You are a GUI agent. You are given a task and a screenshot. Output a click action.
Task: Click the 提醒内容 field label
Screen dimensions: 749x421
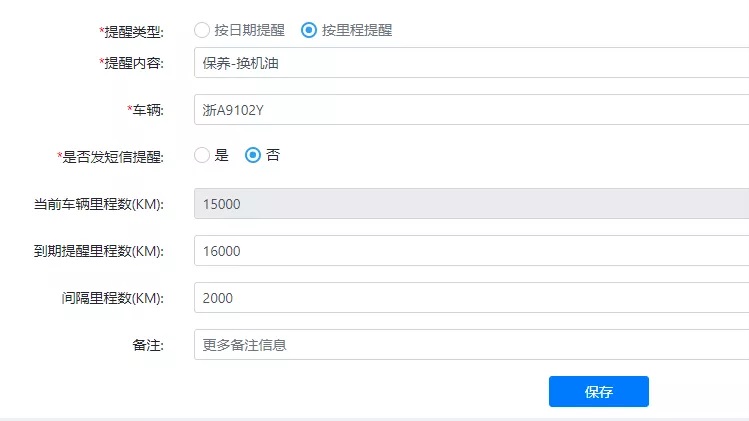tap(133, 63)
